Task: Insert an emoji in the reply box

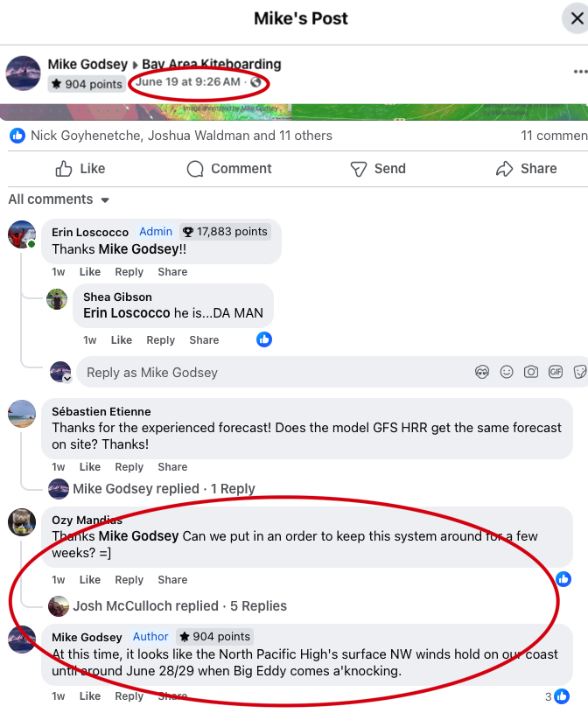Action: 507,373
